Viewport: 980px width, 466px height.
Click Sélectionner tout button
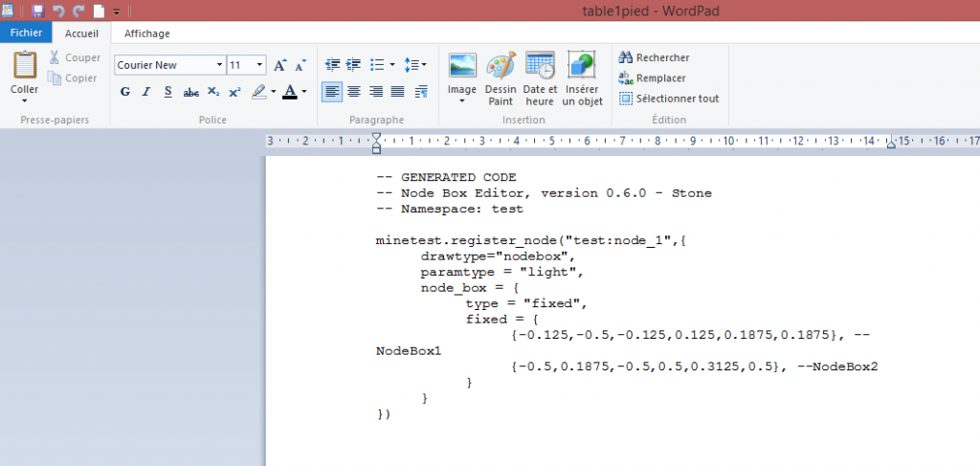(669, 99)
